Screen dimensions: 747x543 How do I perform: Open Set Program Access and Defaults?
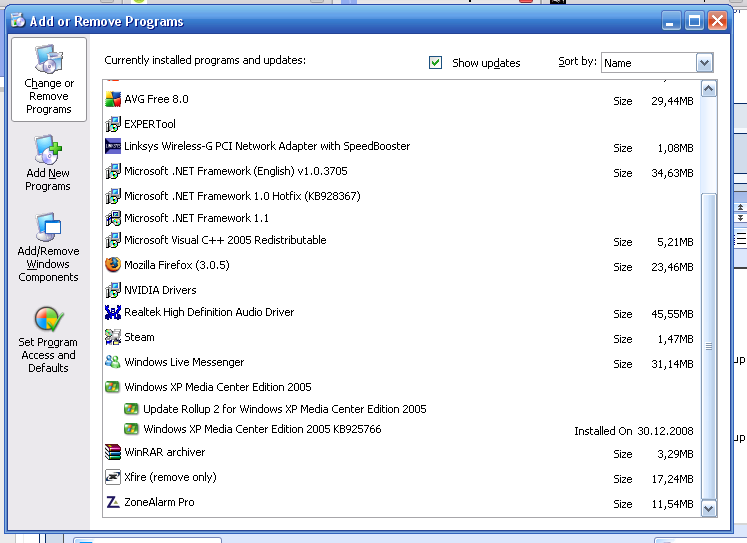tap(48, 340)
